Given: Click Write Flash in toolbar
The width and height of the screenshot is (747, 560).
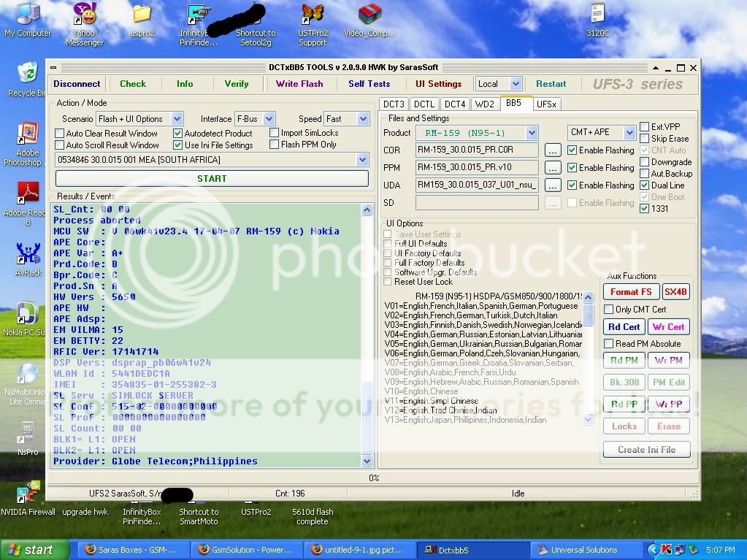Looking at the screenshot, I should (x=299, y=84).
